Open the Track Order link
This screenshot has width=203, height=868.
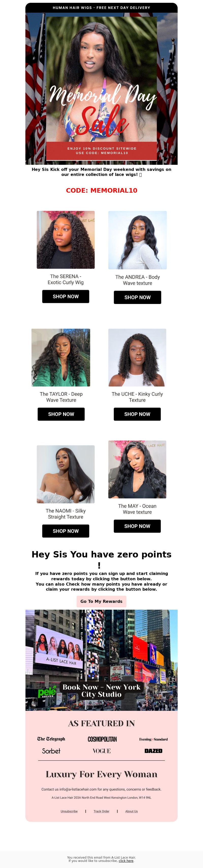click(101, 811)
